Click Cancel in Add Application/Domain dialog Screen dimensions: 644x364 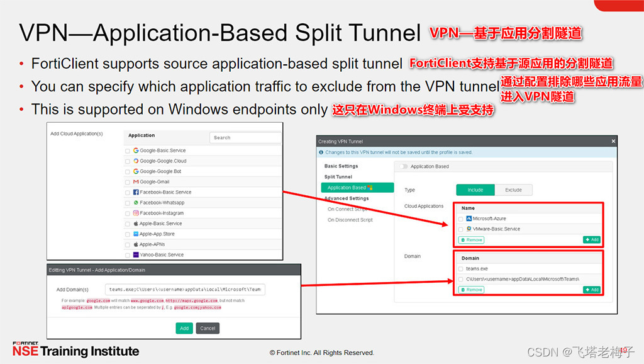208,328
